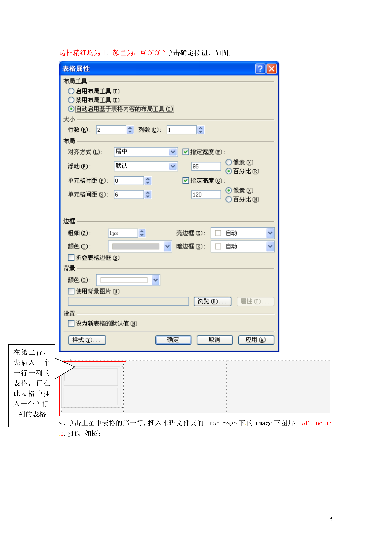Screen dimensions: 392x555
Task: Click the 单元格间距 input field
Action: pyautogui.click(x=129, y=195)
